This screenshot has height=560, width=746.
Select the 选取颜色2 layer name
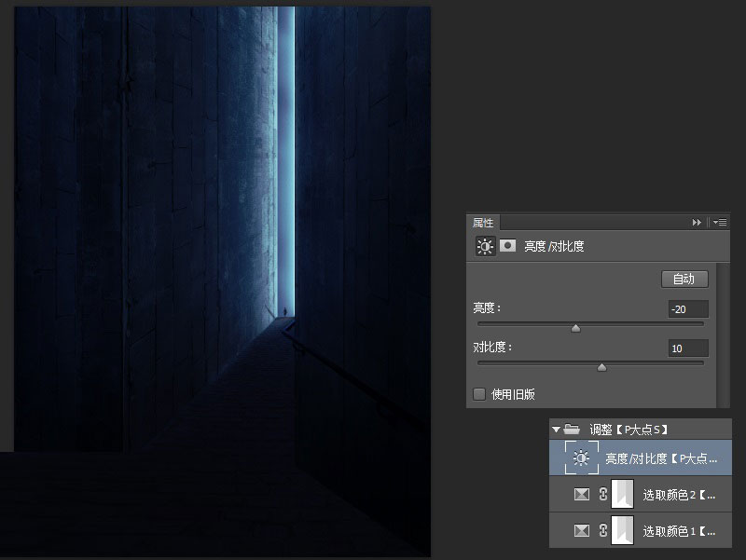click(x=679, y=496)
